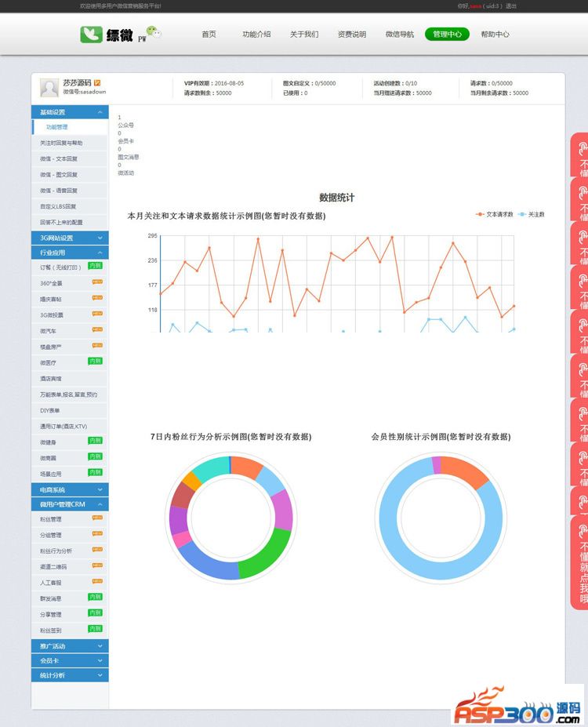Click the NEW badge next to 粉丝管理
This screenshot has height=727, width=588.
(97, 518)
